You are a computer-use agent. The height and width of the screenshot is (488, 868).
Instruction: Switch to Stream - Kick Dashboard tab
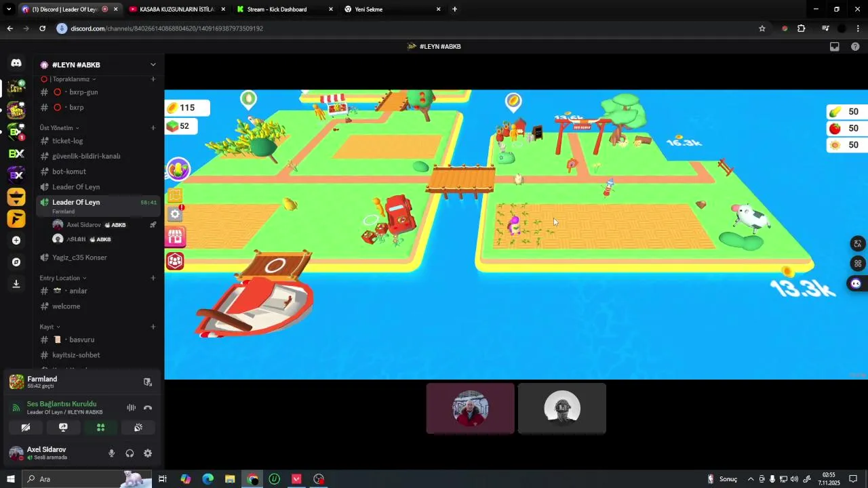(x=283, y=9)
